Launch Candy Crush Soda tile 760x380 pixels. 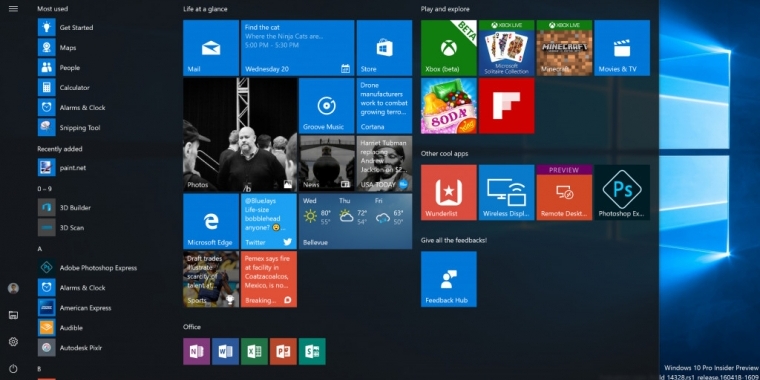(x=448, y=106)
